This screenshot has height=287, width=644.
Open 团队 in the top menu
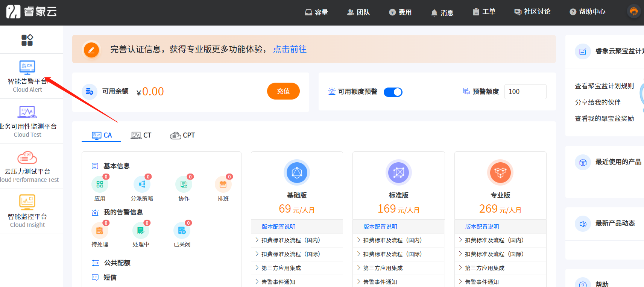[x=358, y=12]
